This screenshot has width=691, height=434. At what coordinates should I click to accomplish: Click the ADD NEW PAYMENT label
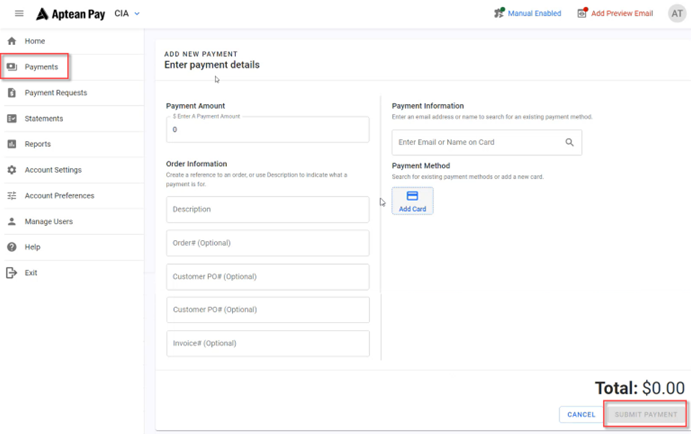(x=201, y=54)
